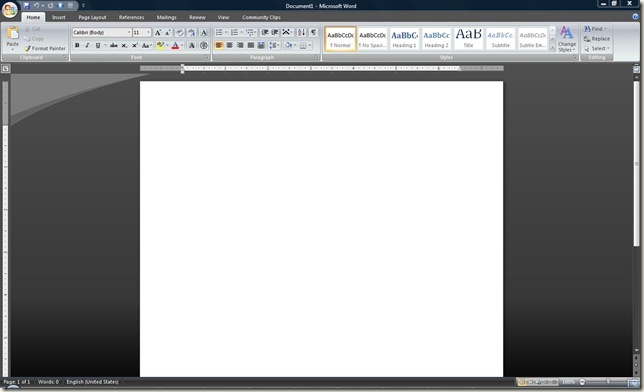Toggle Subscript formatting
The width and height of the screenshot is (644, 392).
point(124,46)
